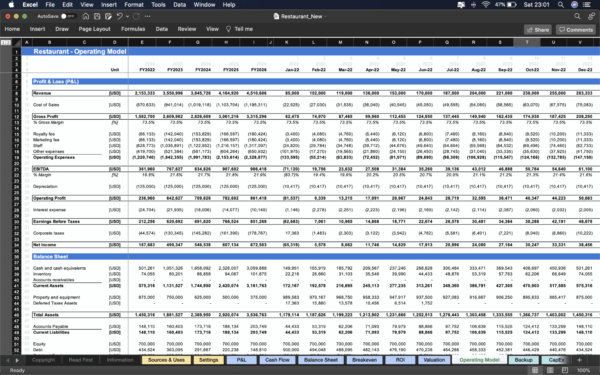Open the more options ellipsis in toolbar
This screenshot has width=600, height=375.
148,16
